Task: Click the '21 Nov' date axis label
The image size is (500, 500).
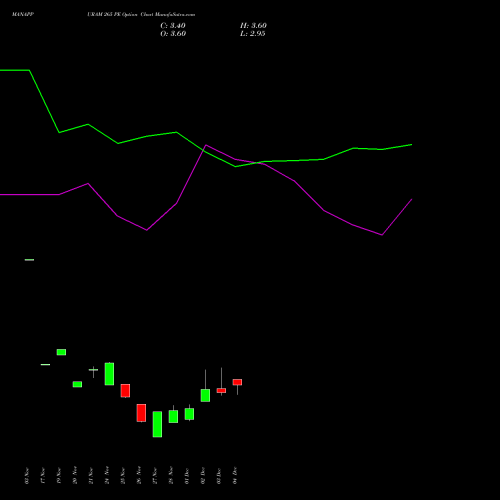Action: (x=91, y=475)
